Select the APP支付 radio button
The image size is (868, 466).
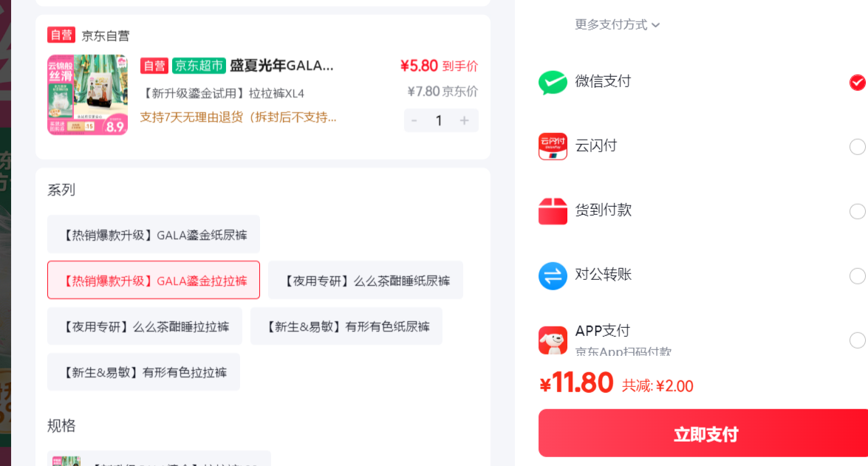pos(858,340)
